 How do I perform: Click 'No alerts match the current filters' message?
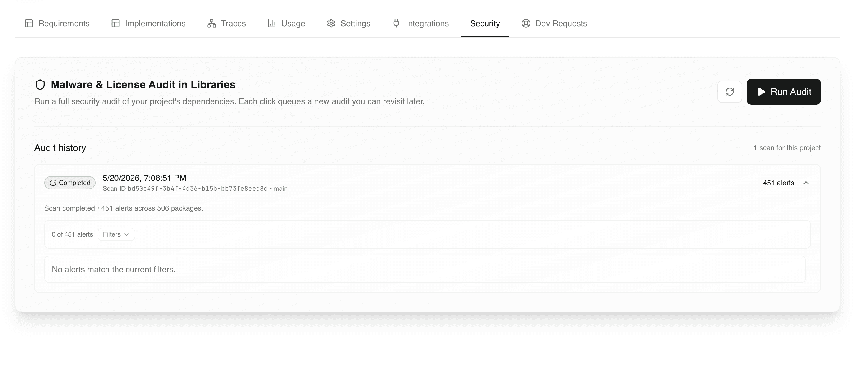pos(114,270)
